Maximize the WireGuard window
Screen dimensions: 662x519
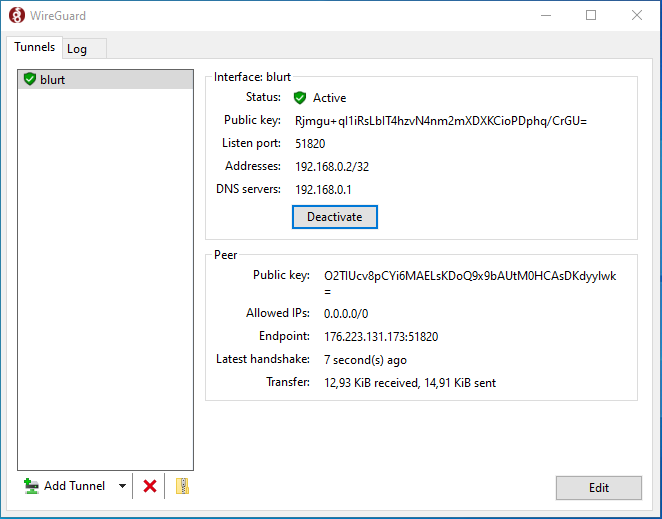pos(591,16)
